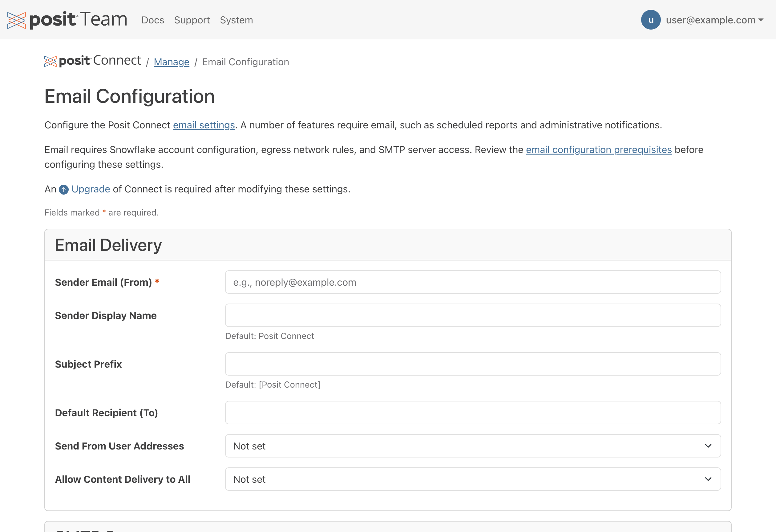Screen dimensions: 776x532
Task: Click the Email Delivery section header
Action: [108, 245]
